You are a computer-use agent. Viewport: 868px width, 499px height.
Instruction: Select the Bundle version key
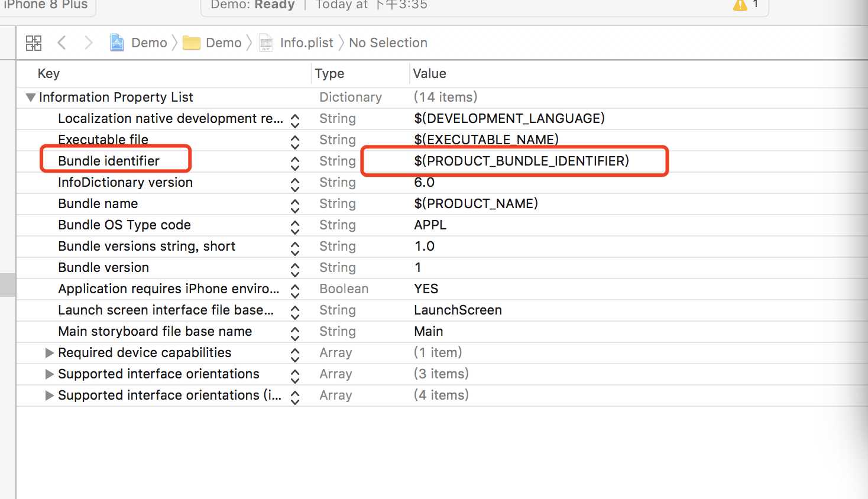pos(103,267)
